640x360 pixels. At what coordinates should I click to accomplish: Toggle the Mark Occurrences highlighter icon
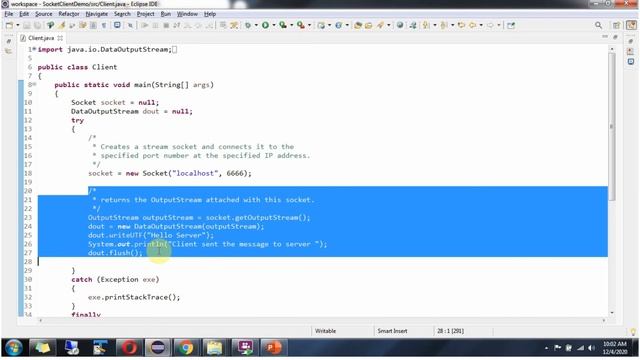click(x=62, y=25)
